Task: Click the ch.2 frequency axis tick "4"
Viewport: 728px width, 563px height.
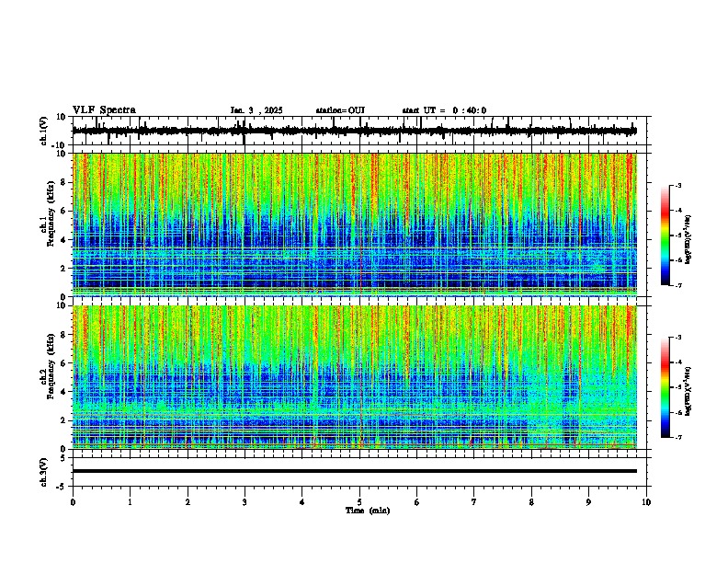Action: (63, 392)
